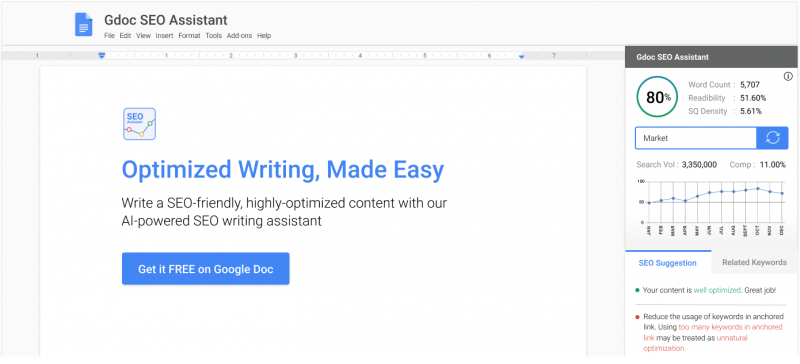
Task: Click the Gdoc SEO Assistant document title
Action: coord(166,20)
